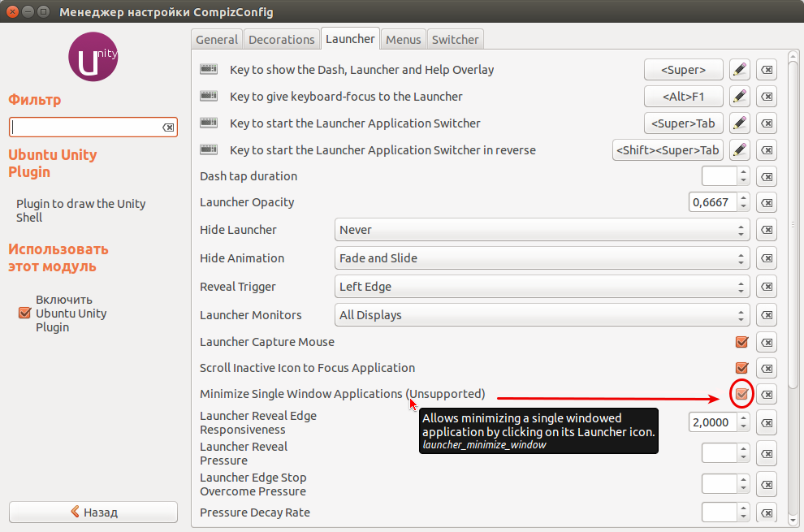The image size is (804, 532).
Task: Open the Hide Launcher dropdown
Action: coord(542,230)
